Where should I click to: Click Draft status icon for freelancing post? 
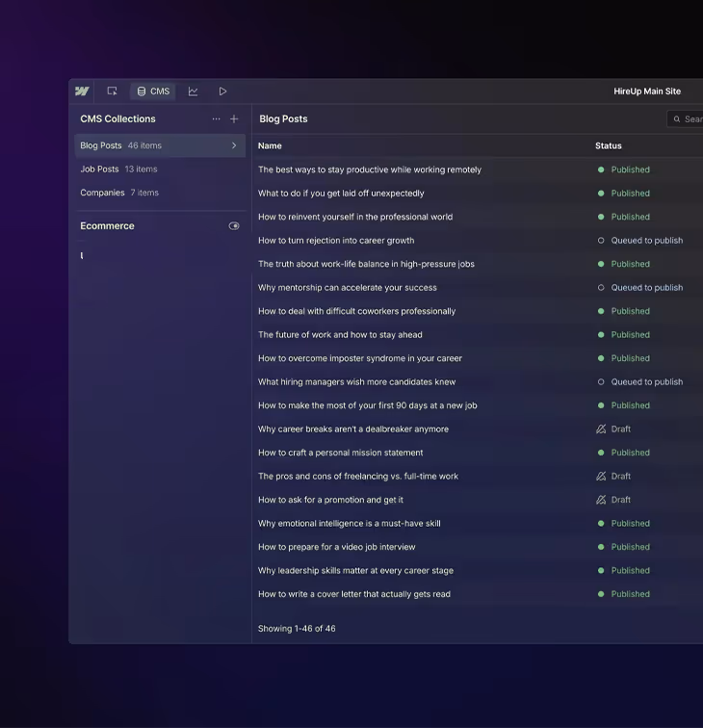click(601, 477)
